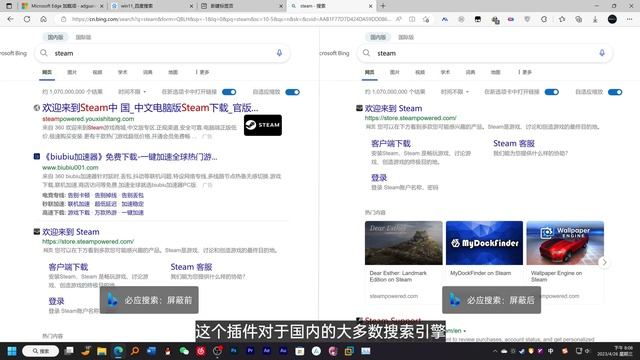Open the Edge settings ellipsis menu

coord(629,19)
